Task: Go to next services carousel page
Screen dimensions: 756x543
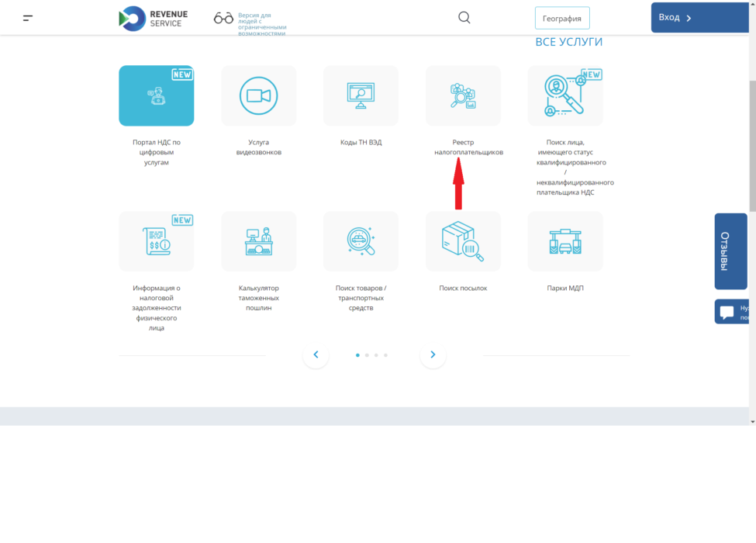Action: pyautogui.click(x=433, y=355)
